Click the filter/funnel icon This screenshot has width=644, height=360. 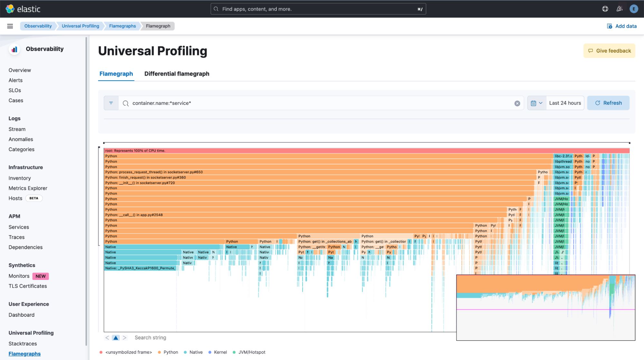click(111, 103)
